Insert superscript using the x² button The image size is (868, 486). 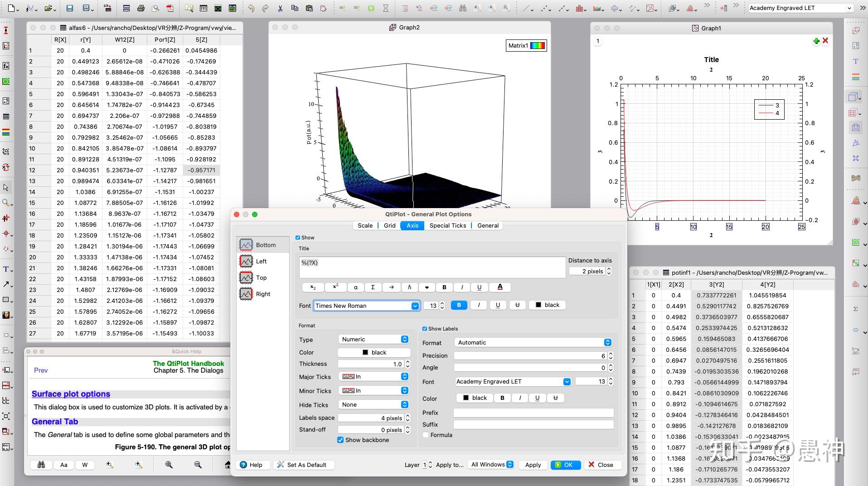click(335, 287)
